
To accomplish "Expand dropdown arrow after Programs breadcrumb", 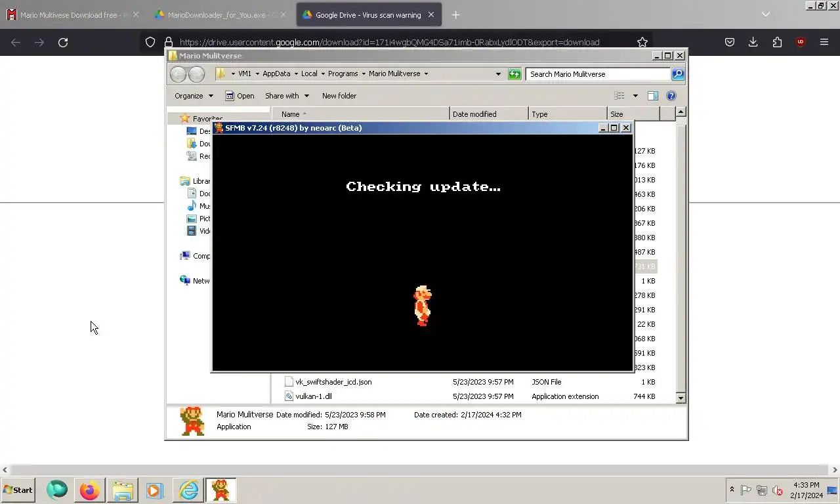I will click(364, 73).
